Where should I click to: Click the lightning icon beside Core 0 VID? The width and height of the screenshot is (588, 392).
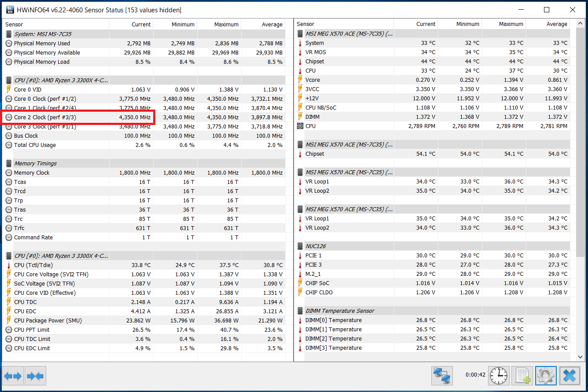coord(9,90)
